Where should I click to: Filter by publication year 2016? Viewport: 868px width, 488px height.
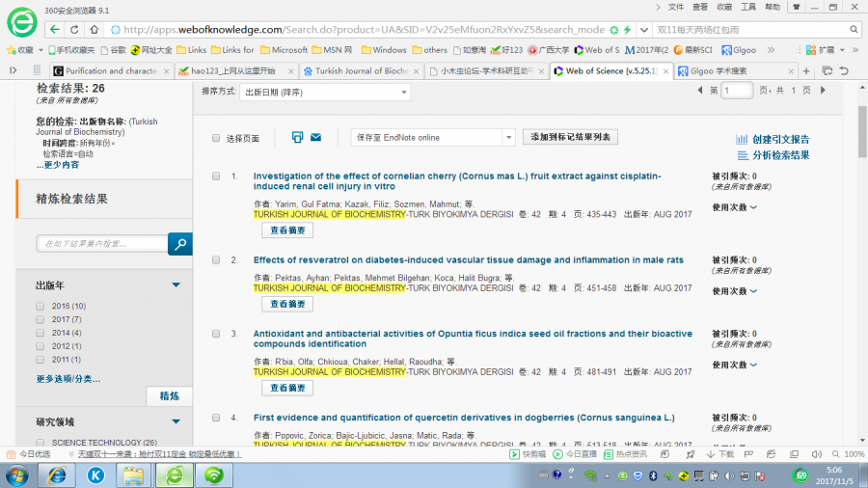pyautogui.click(x=40, y=306)
